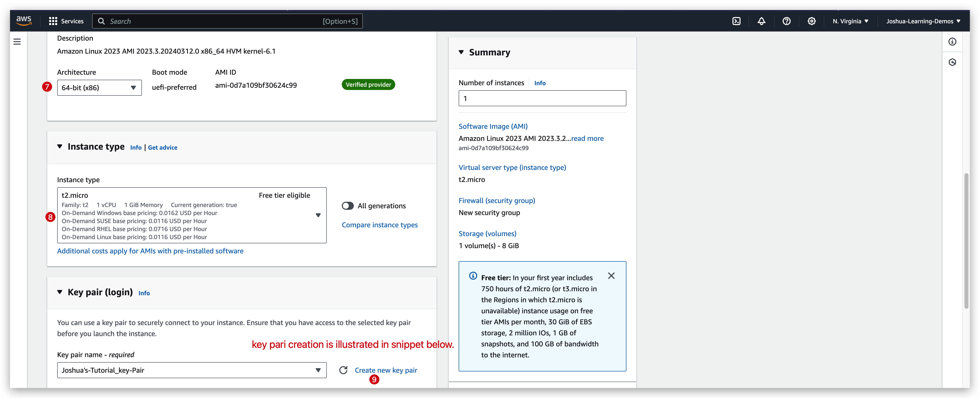Screen dimensions: 980x398
Task: Click the search magnifier in the search bar
Action: tap(102, 21)
